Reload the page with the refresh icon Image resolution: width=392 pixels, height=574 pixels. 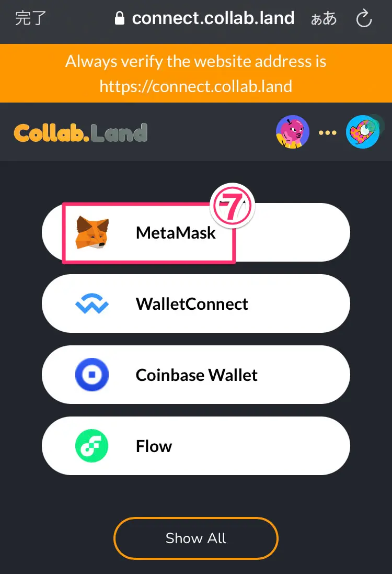click(x=364, y=18)
